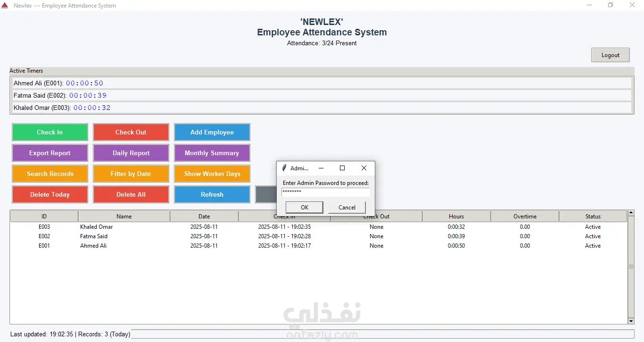Open the Add Employee form

click(x=212, y=132)
